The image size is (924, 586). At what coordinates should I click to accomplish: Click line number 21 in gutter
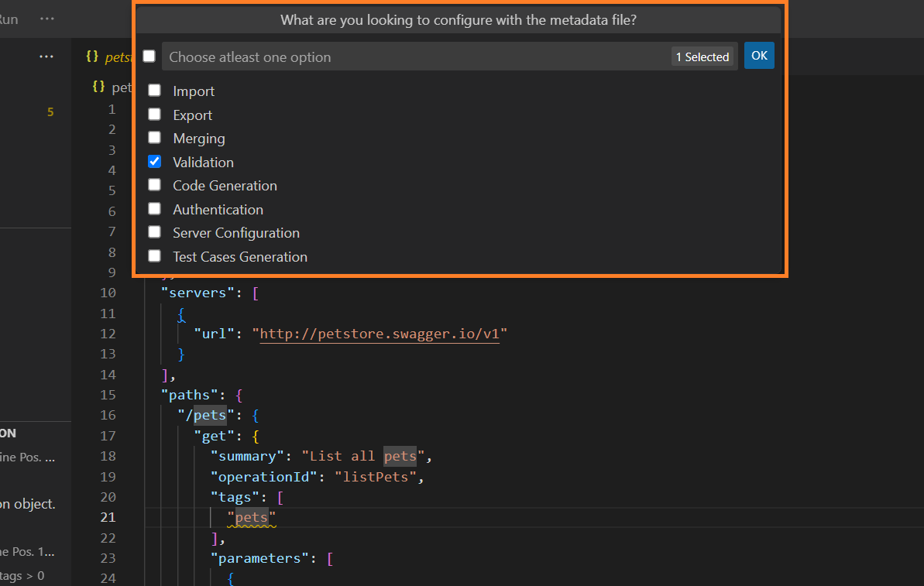[x=108, y=517]
